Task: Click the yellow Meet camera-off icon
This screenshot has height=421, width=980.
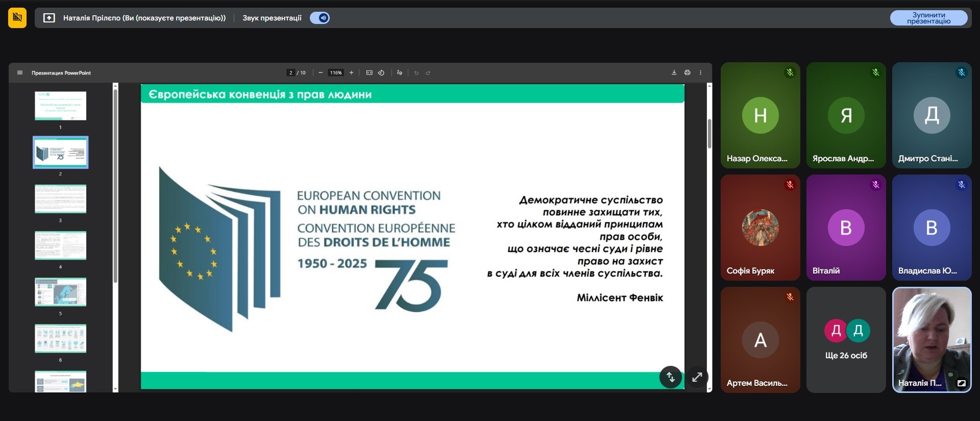Action: pyautogui.click(x=17, y=18)
